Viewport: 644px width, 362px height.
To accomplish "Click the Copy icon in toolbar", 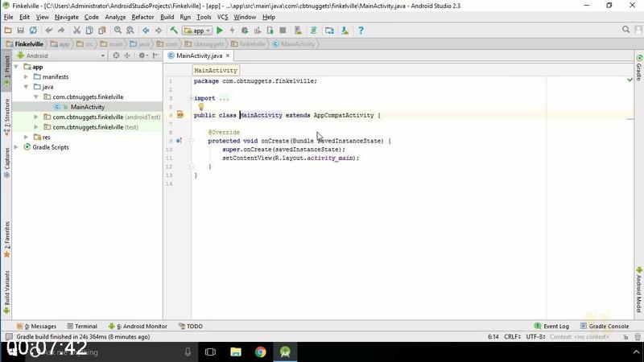I will 89,31.
